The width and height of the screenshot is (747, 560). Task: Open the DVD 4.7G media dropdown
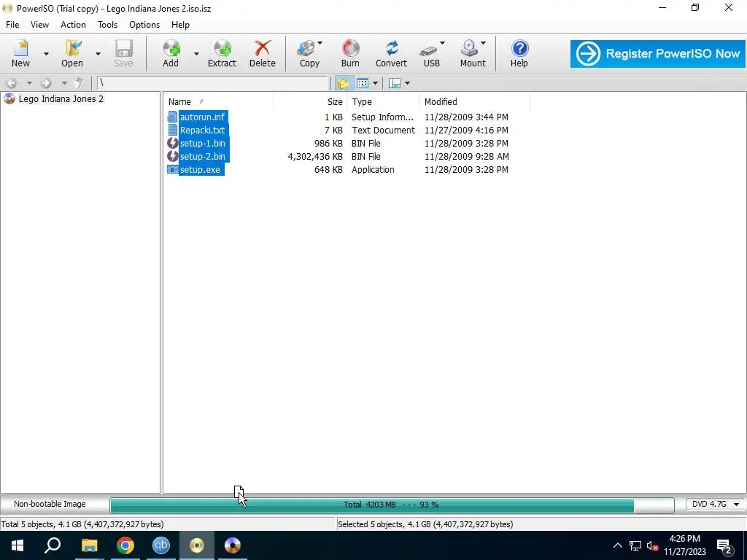coord(715,505)
